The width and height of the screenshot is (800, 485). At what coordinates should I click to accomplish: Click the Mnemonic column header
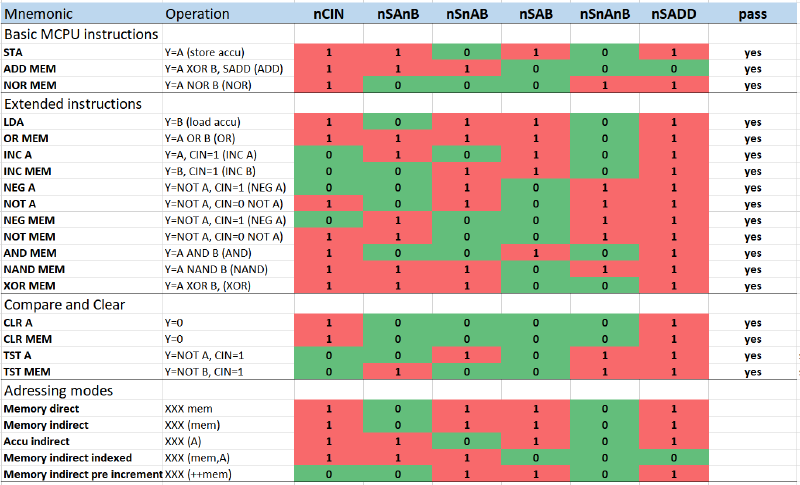pyautogui.click(x=38, y=15)
